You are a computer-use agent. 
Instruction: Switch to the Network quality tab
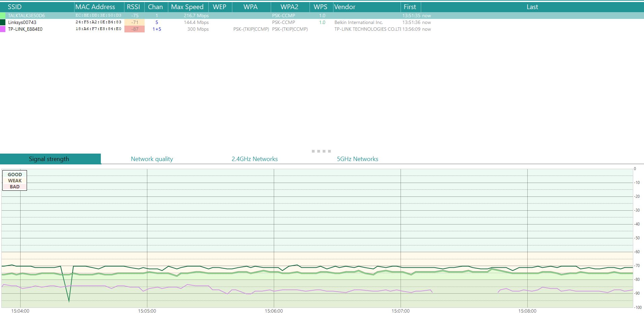click(152, 159)
